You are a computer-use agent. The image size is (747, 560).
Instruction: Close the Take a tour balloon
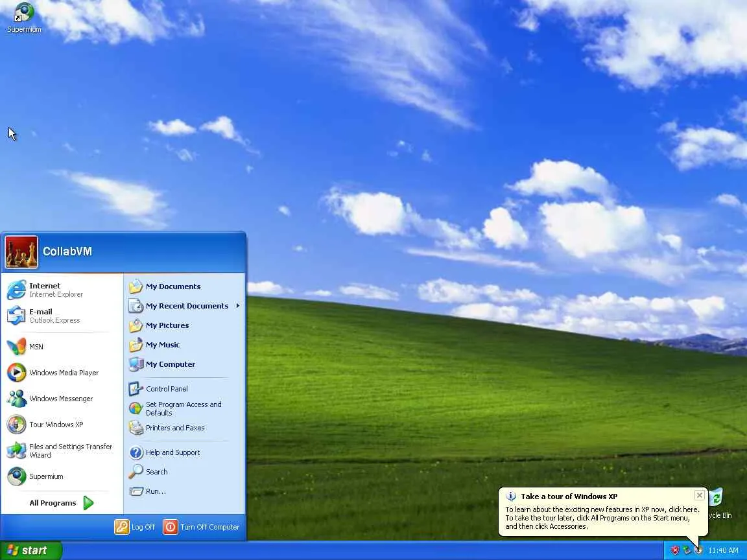tap(700, 495)
